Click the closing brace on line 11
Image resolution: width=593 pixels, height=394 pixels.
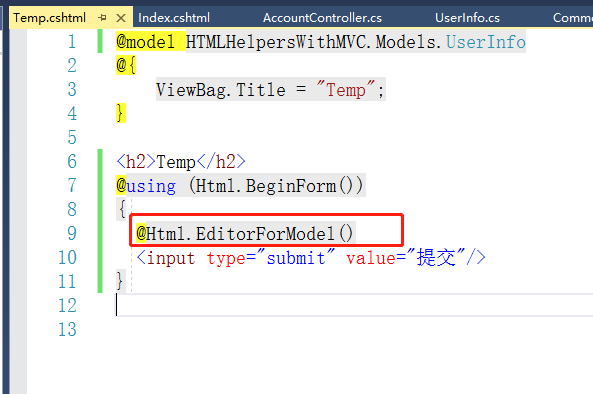pyautogui.click(x=120, y=281)
